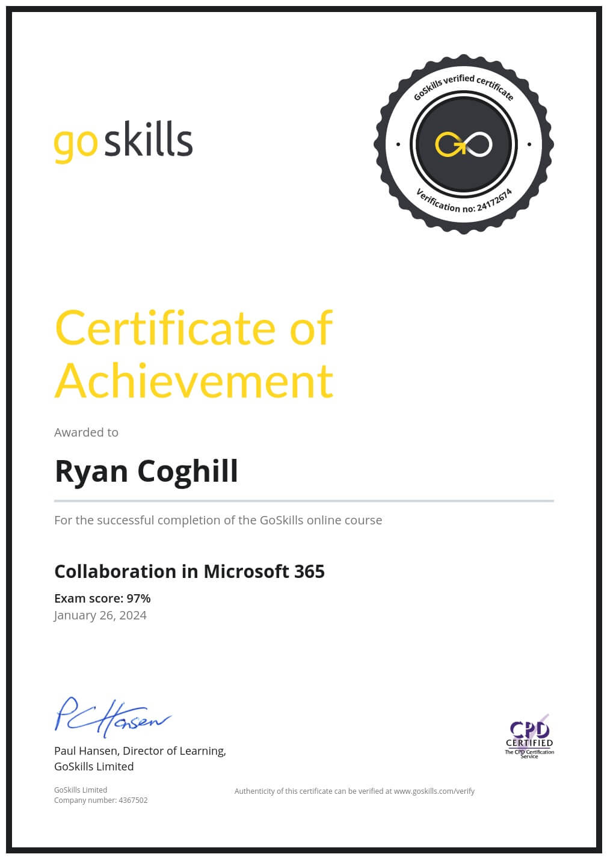
Task: Click the infinity symbol inside the badge
Action: point(464,145)
